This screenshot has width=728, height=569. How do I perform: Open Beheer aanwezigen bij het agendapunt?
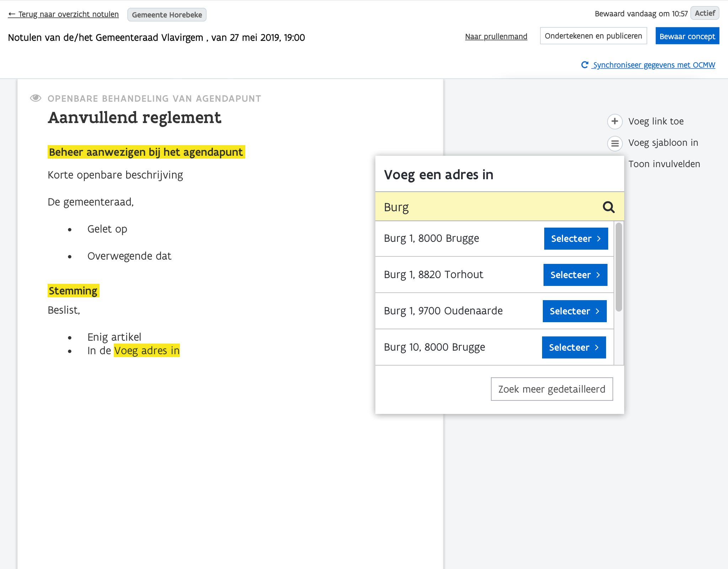coord(146,152)
